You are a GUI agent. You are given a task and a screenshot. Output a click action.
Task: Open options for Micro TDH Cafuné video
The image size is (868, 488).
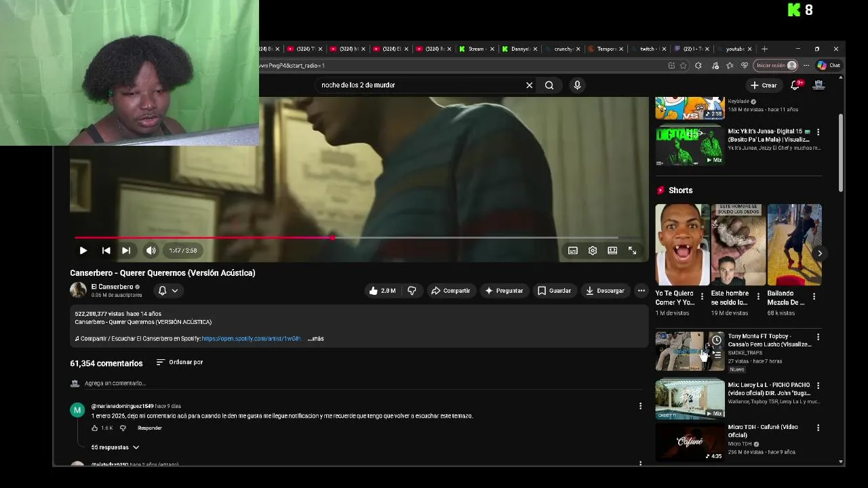(x=818, y=428)
